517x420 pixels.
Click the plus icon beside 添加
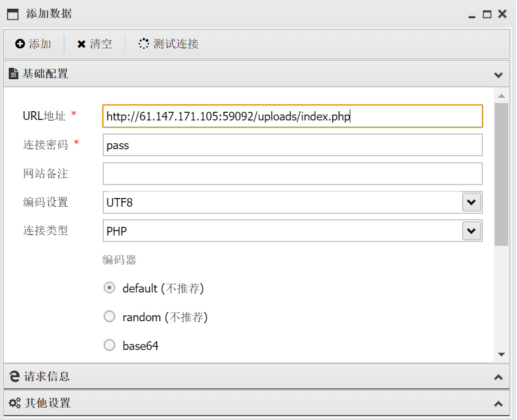[20, 44]
